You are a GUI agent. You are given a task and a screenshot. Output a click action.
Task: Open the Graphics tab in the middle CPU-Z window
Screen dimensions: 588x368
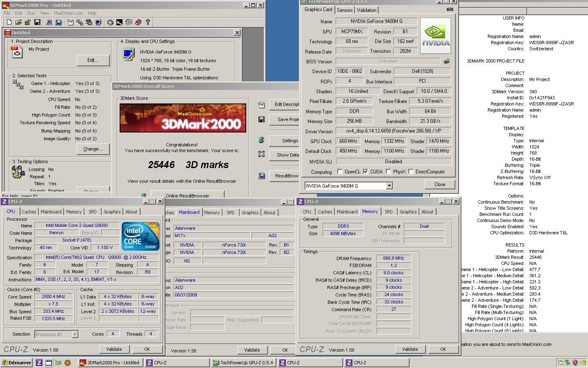click(250, 213)
